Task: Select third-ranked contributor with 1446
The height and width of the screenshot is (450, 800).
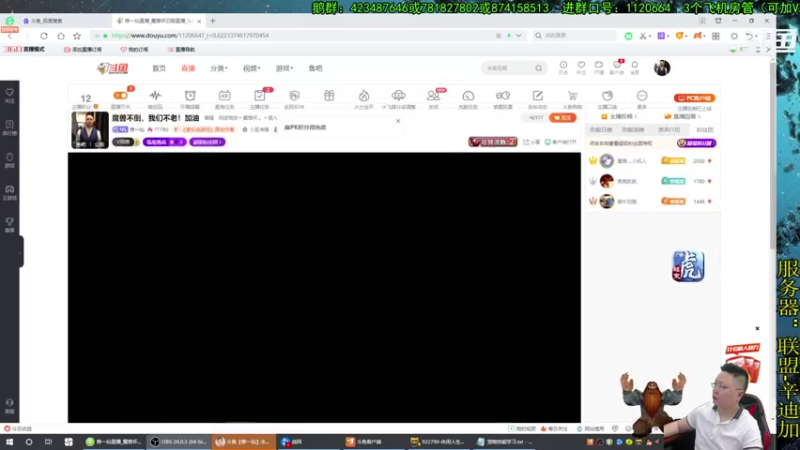Action: coord(651,202)
